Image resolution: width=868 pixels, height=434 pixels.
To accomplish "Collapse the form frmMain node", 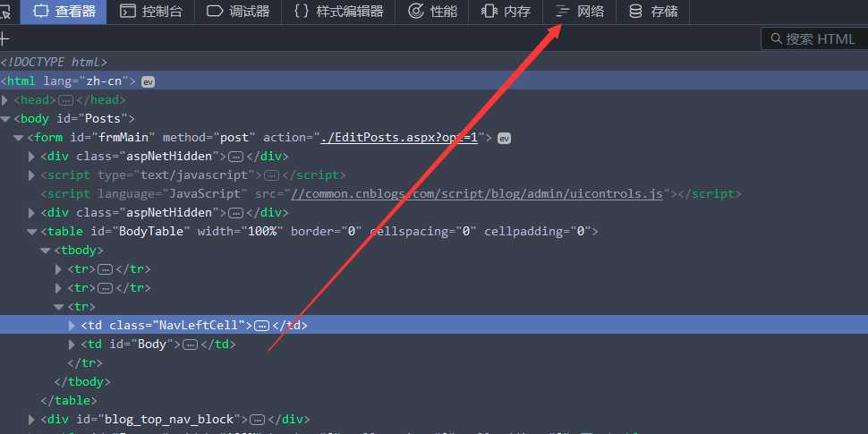I will (x=18, y=138).
